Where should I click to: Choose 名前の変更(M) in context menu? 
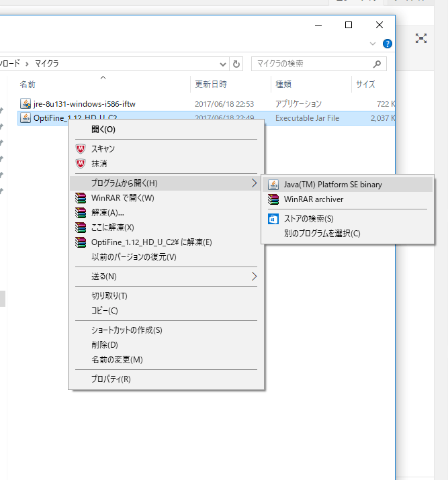(167, 359)
